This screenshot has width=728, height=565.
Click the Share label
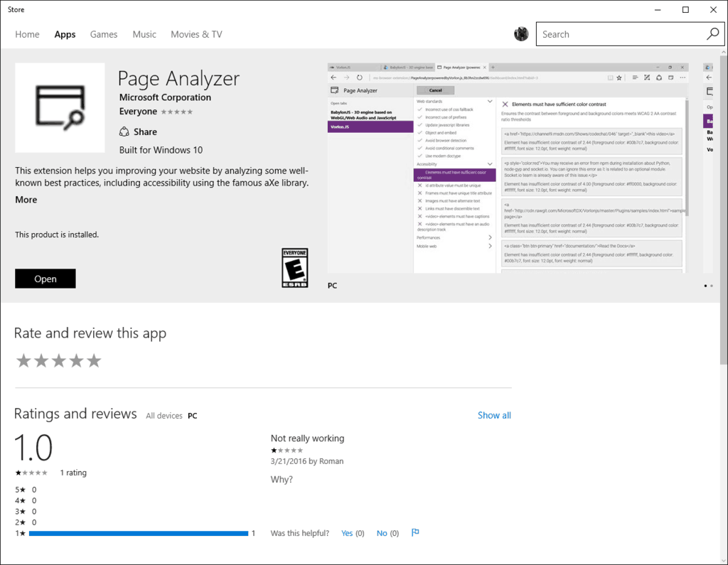point(145,132)
